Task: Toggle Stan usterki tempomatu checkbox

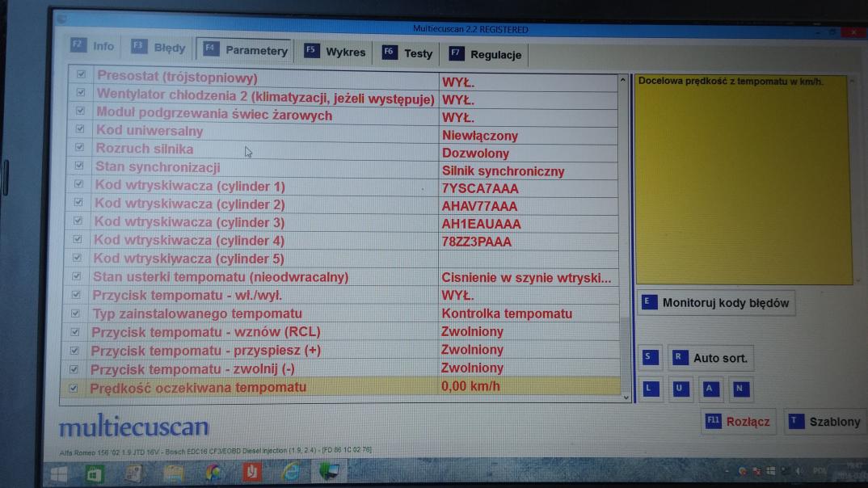Action: (x=77, y=276)
